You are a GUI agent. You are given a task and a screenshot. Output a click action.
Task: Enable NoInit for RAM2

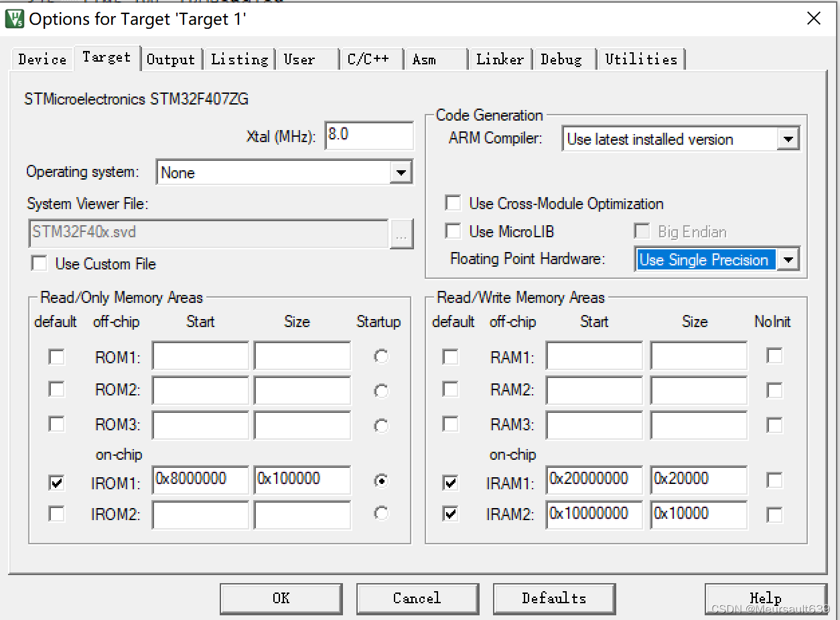click(774, 390)
